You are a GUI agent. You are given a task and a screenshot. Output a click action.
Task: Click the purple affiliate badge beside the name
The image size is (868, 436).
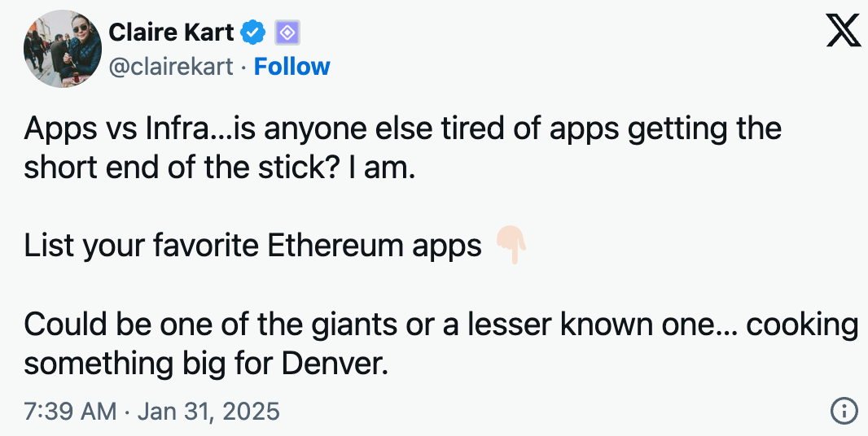[289, 32]
